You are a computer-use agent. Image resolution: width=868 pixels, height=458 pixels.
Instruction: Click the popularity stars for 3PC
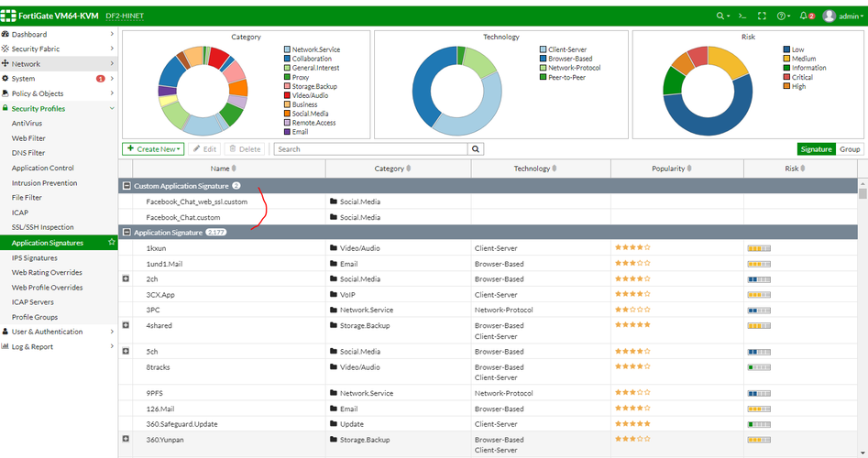632,310
